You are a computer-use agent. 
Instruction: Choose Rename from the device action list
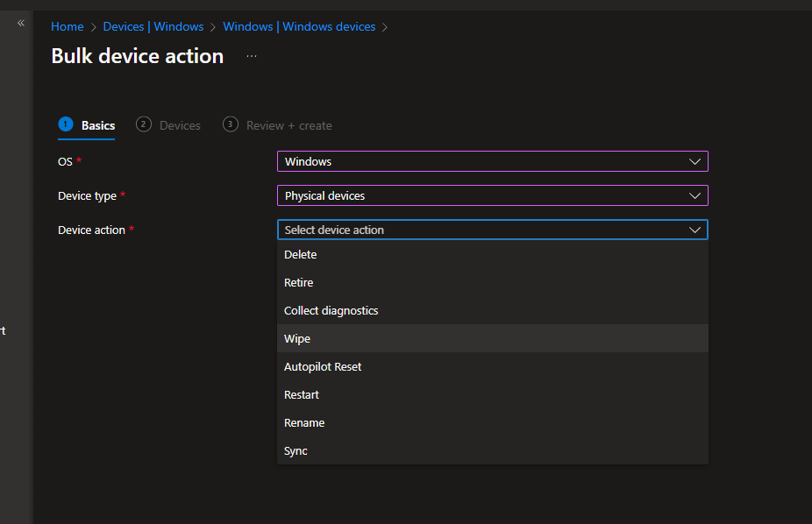click(493, 422)
